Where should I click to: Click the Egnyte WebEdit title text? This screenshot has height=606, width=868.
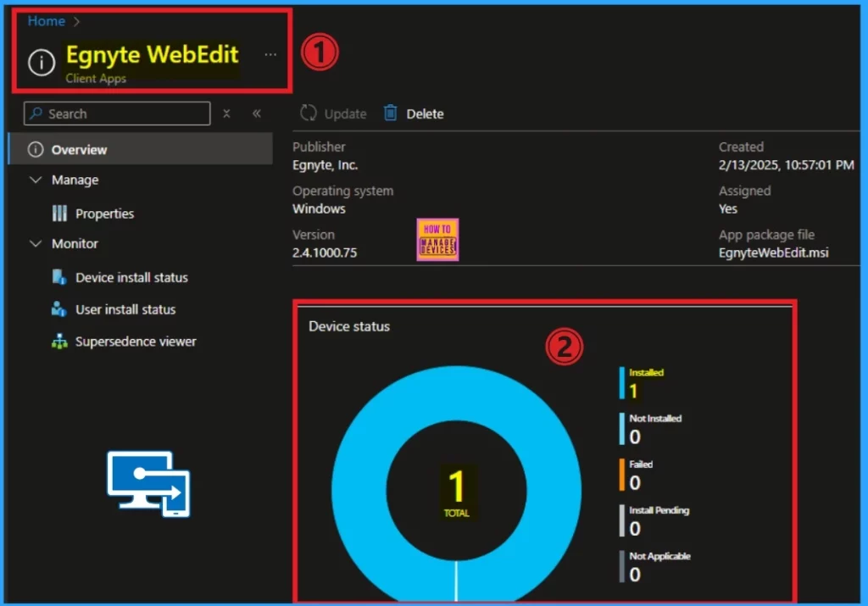click(153, 54)
